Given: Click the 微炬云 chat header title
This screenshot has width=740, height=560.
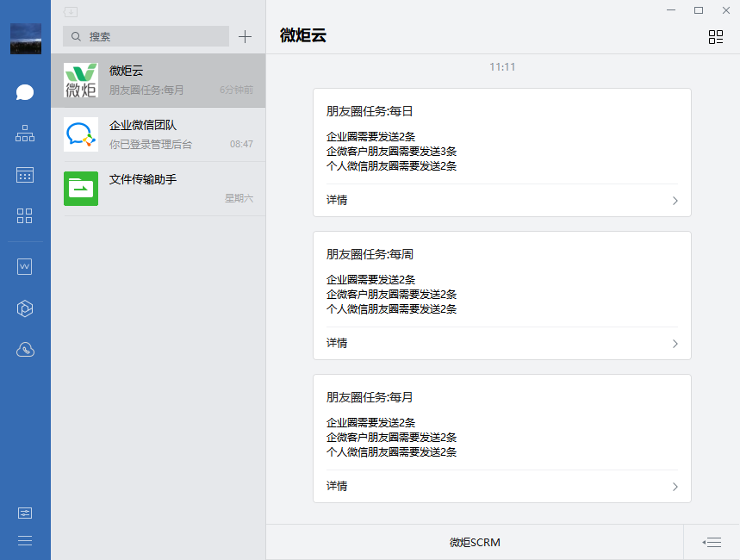Looking at the screenshot, I should tap(303, 35).
